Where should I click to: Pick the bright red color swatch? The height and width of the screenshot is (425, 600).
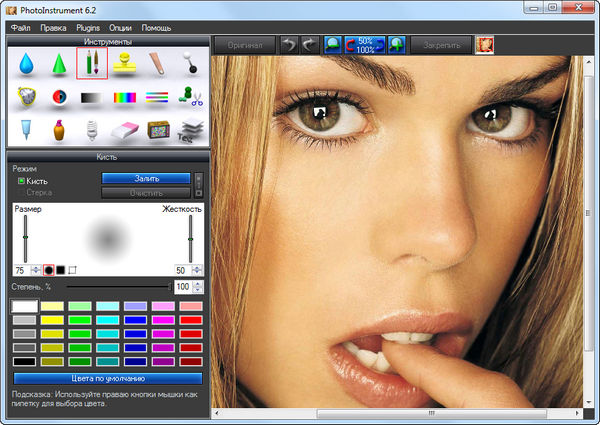click(189, 319)
